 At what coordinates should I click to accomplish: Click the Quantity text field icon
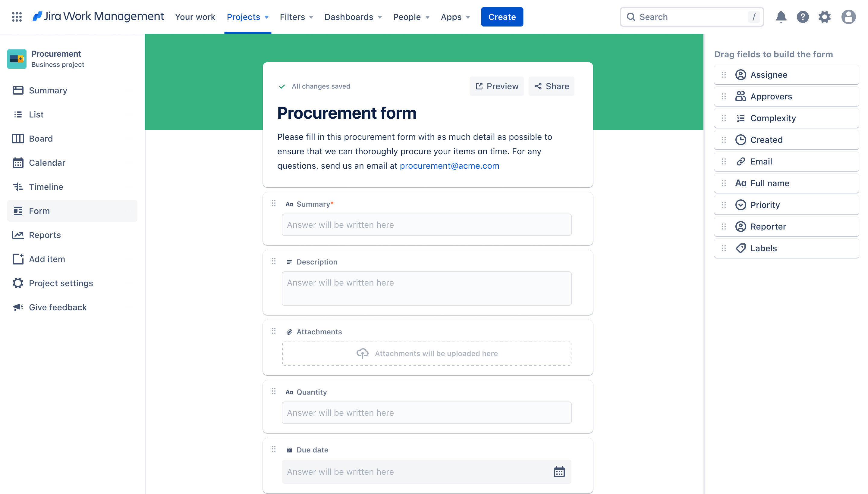click(290, 392)
